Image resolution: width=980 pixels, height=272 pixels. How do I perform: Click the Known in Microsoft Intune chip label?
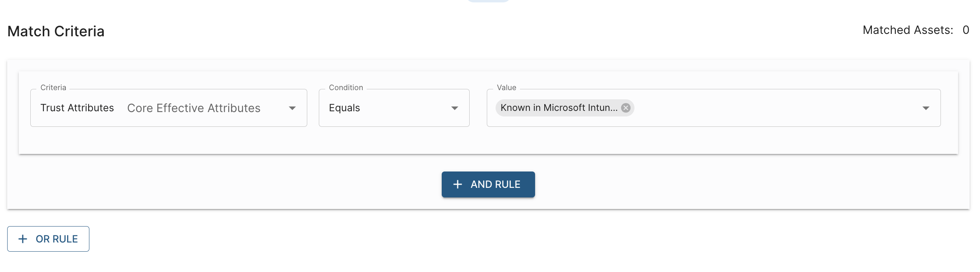point(559,108)
